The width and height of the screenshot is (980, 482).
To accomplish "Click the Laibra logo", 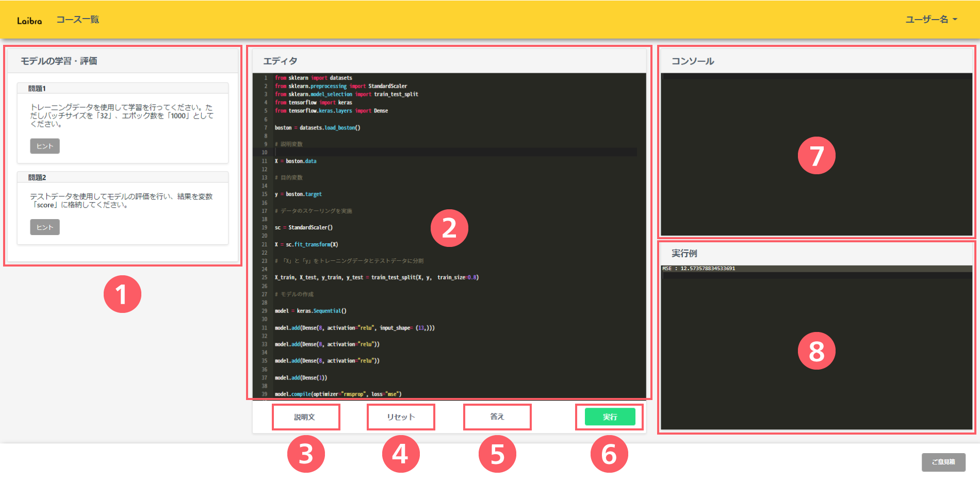I will tap(29, 21).
